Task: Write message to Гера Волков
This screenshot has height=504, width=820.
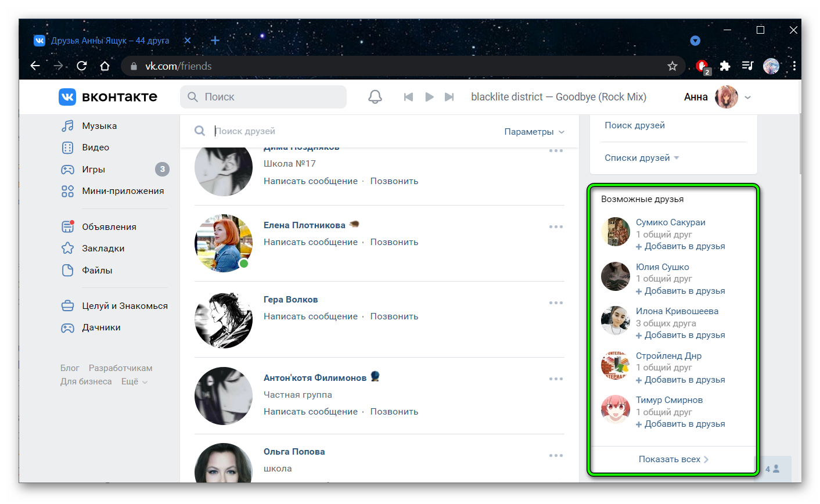Action: 311,316
